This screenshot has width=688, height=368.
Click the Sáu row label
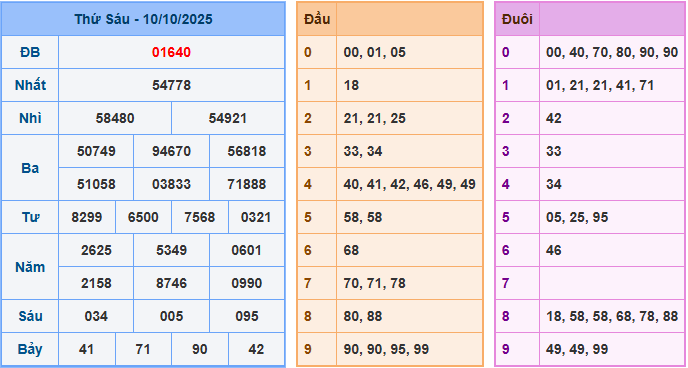point(30,316)
